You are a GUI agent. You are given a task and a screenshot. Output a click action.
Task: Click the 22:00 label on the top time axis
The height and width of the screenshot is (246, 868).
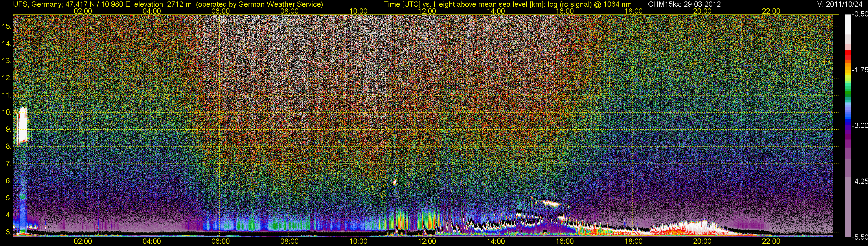coord(771,11)
